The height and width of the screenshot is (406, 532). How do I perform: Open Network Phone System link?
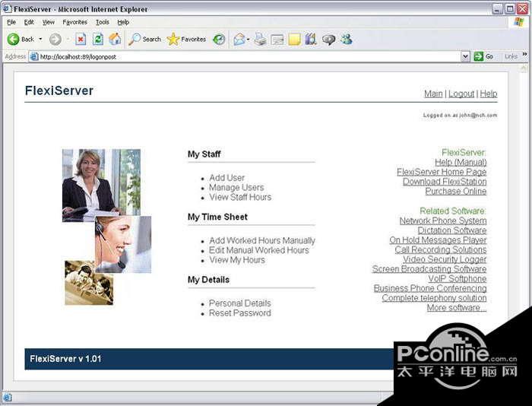[x=443, y=220]
